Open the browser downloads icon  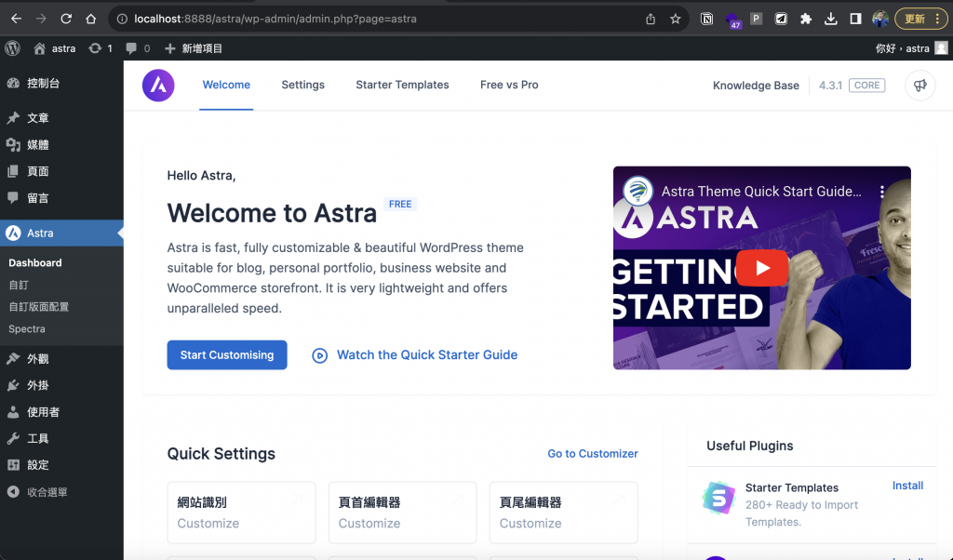click(830, 19)
